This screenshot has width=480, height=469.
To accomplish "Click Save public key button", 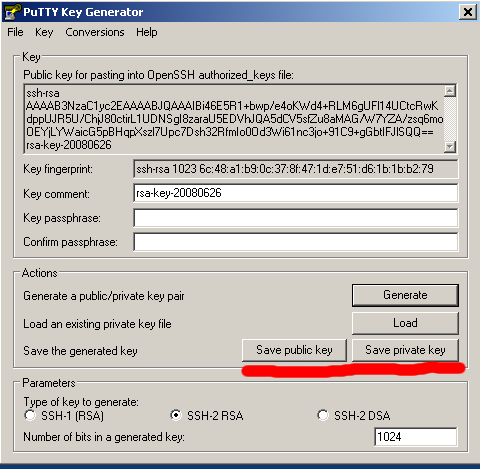I will (x=294, y=350).
